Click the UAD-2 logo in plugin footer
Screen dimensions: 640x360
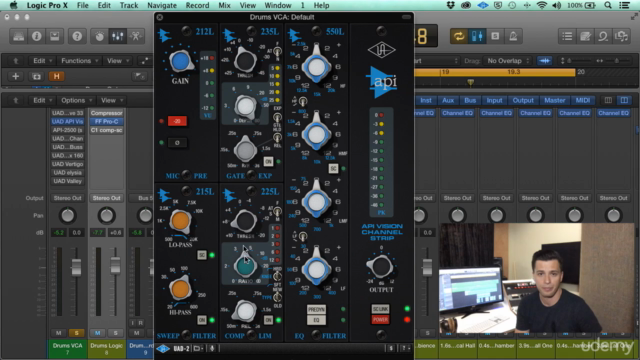point(163,349)
